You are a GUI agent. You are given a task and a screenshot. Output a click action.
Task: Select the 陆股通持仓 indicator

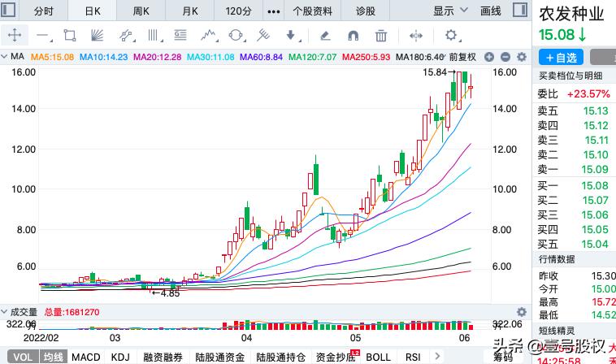[x=280, y=357]
